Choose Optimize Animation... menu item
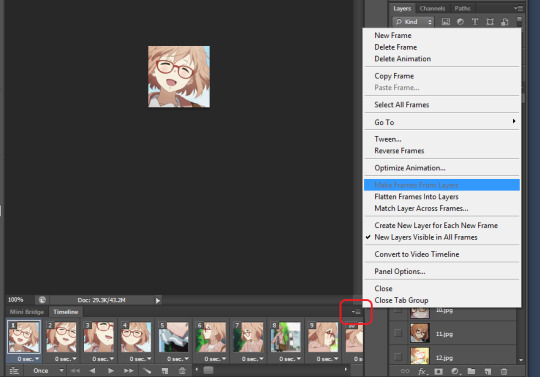The width and height of the screenshot is (540, 377). (x=442, y=168)
